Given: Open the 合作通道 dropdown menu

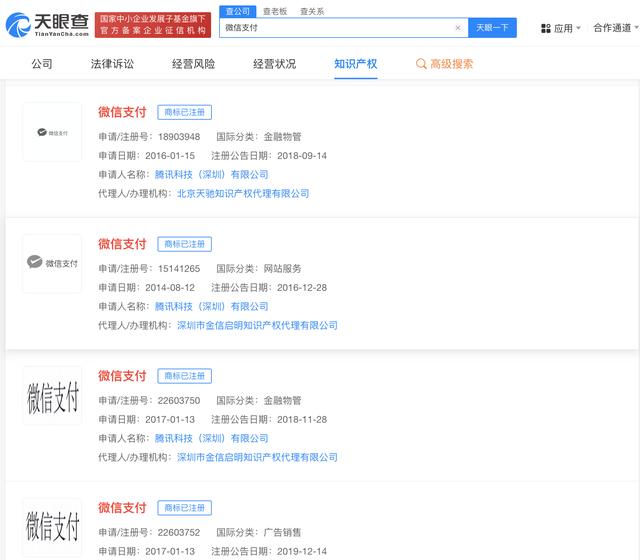Looking at the screenshot, I should [x=615, y=28].
